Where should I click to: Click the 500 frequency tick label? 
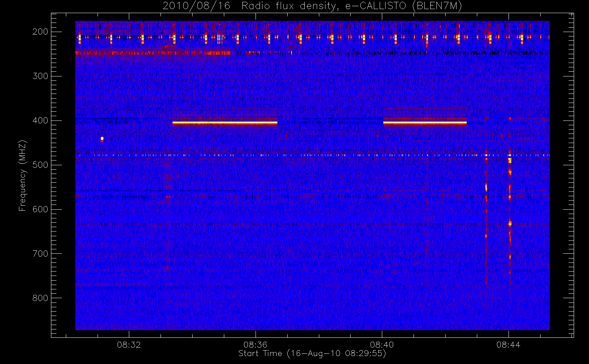(x=40, y=165)
